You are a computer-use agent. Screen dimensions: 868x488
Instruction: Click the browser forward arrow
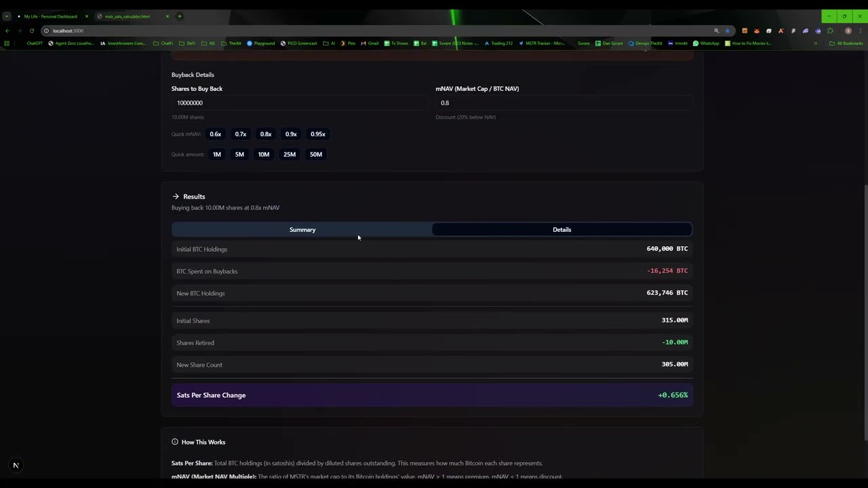click(x=20, y=30)
